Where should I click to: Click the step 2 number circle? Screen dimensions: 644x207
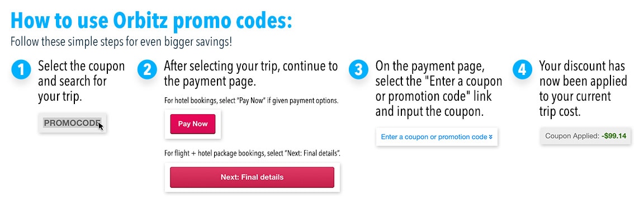click(148, 69)
